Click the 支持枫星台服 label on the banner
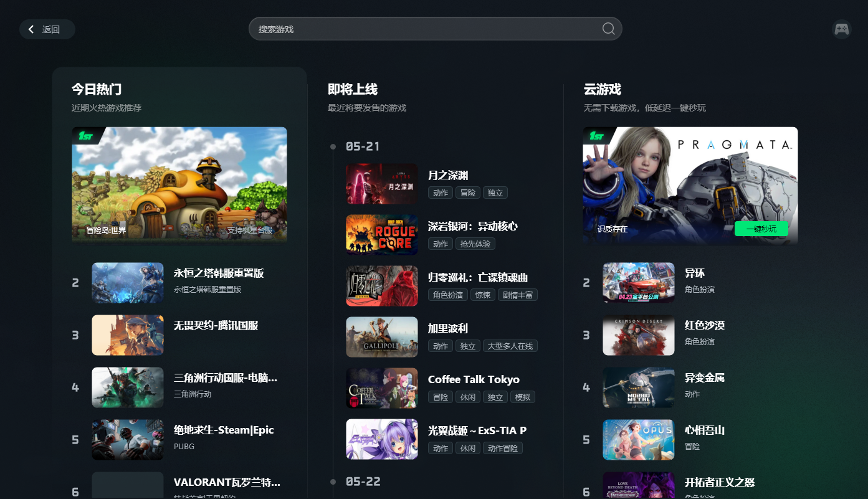Screen dimensions: 868x499 pos(250,230)
